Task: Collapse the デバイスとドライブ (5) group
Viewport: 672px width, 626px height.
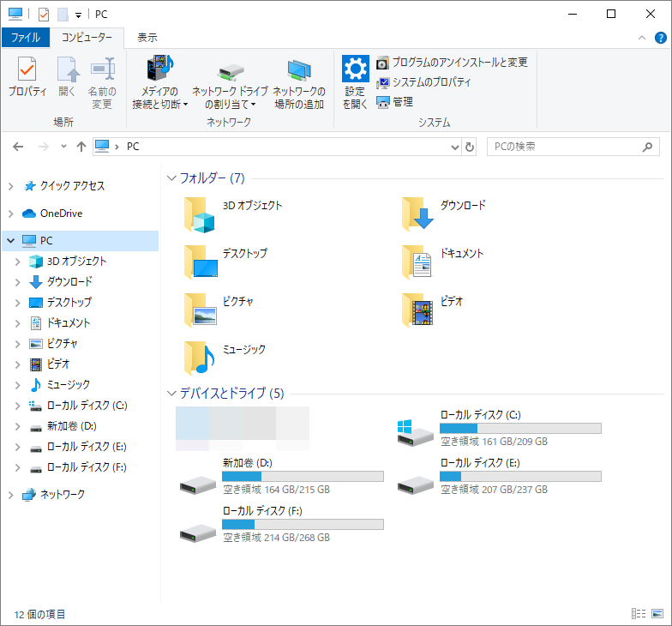Action: (171, 393)
